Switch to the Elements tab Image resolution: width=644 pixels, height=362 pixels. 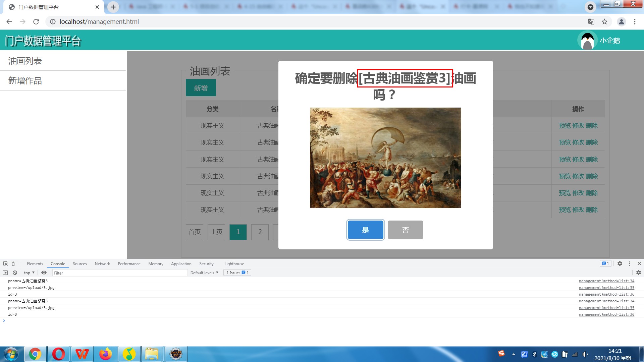point(35,264)
